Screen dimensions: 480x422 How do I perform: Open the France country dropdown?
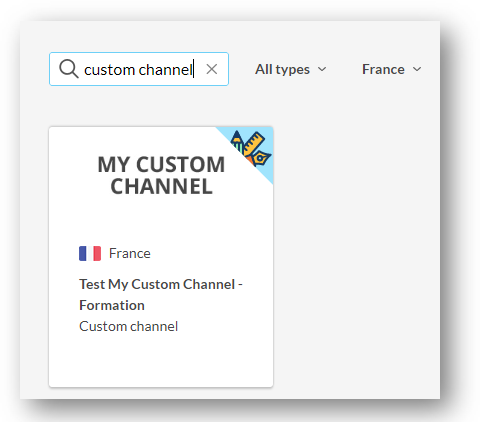[x=392, y=69]
